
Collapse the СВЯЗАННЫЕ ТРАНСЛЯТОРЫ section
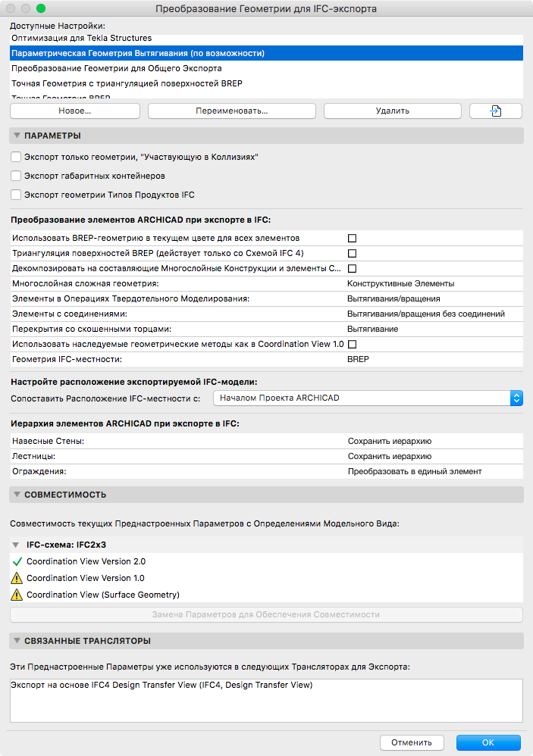[x=17, y=641]
